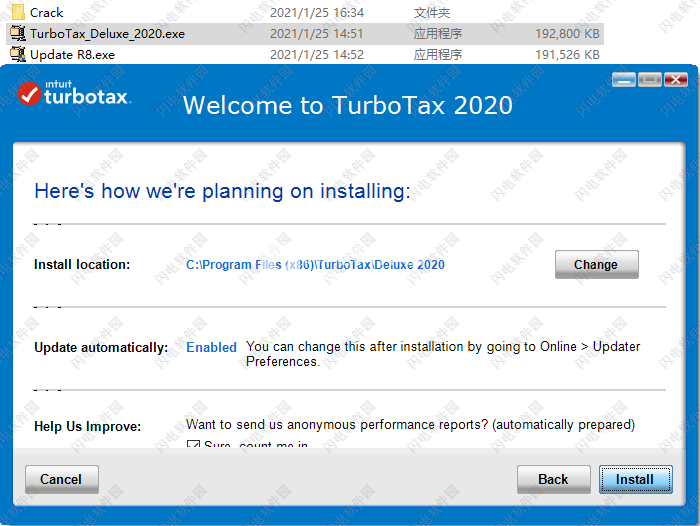Select the TurboTax_Deluxe_2020.exe installer icon
Screen dimensions: 700x526
[x=18, y=33]
